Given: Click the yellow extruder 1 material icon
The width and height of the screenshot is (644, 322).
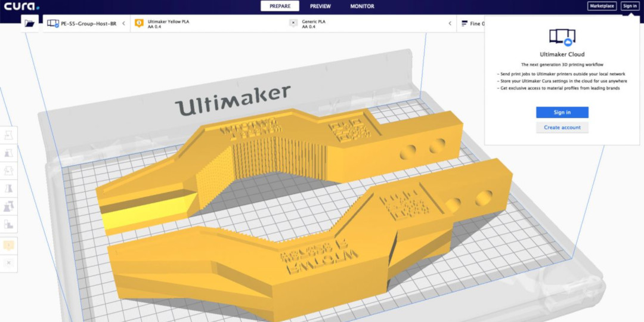Looking at the screenshot, I should (139, 24).
